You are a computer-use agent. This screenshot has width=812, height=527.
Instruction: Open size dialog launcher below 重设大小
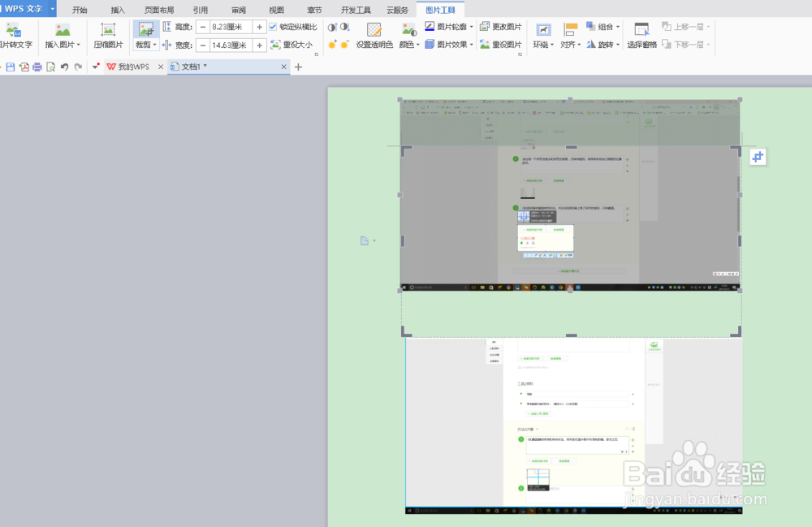click(x=317, y=54)
